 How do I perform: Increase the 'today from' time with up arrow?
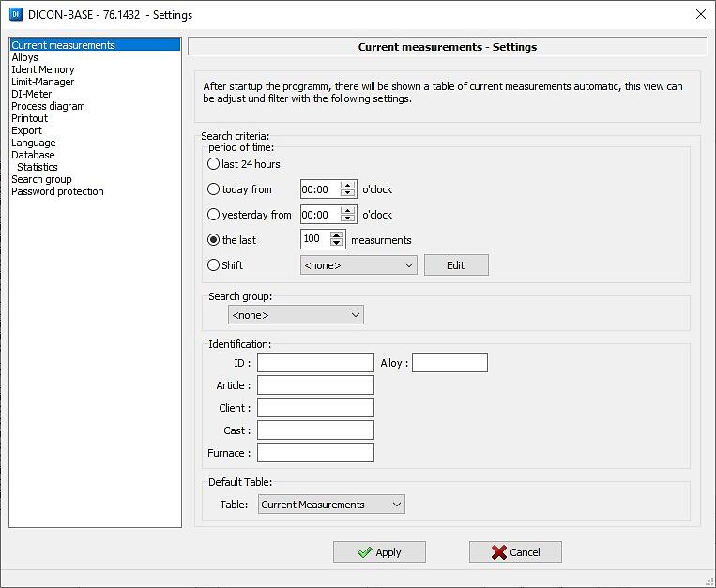pos(348,186)
